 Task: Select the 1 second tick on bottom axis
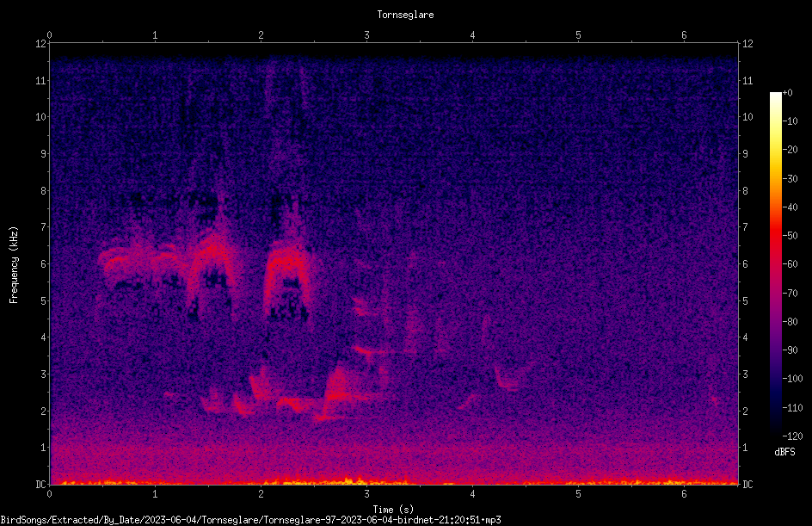click(155, 494)
